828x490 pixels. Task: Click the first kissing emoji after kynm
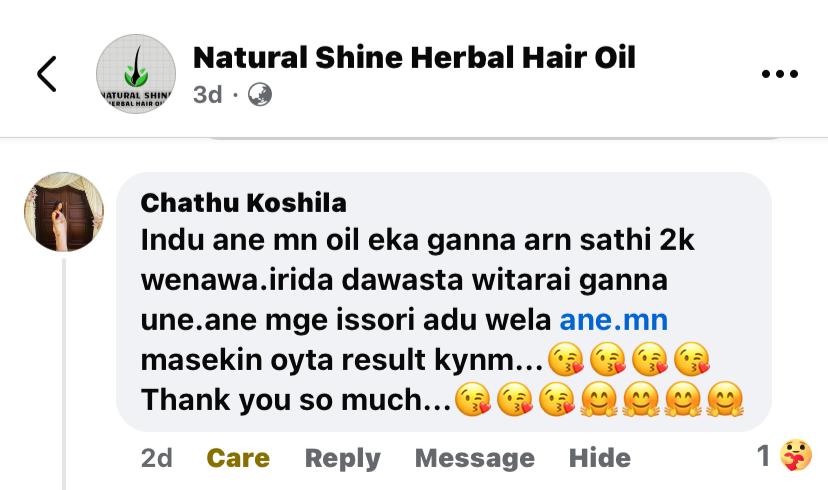click(566, 360)
